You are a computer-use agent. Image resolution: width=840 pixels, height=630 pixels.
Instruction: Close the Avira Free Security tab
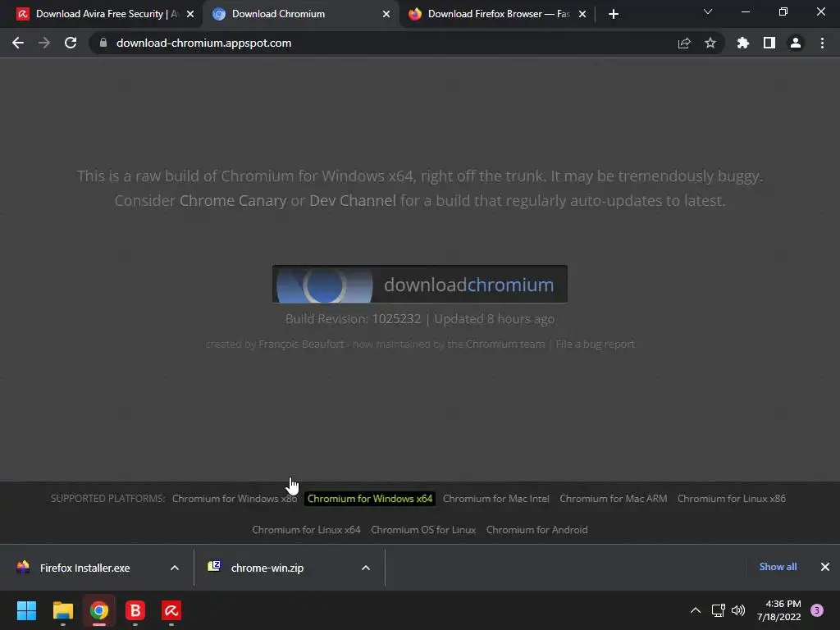pyautogui.click(x=190, y=14)
